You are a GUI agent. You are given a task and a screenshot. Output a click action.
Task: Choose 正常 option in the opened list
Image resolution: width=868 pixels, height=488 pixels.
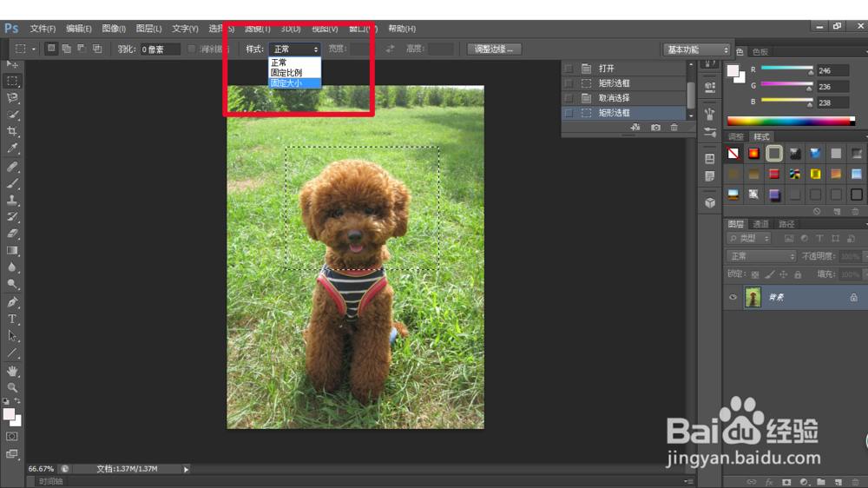click(294, 63)
